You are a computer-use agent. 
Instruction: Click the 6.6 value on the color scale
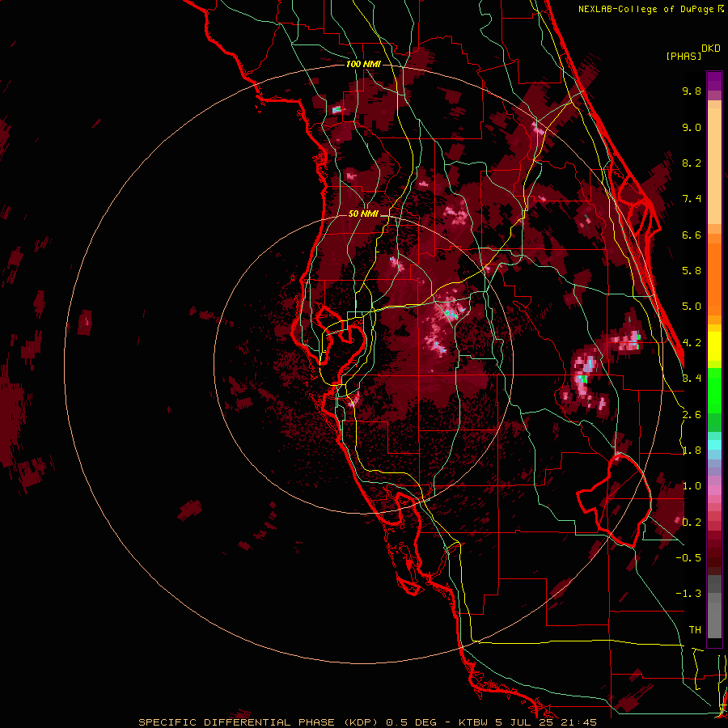pyautogui.click(x=692, y=235)
